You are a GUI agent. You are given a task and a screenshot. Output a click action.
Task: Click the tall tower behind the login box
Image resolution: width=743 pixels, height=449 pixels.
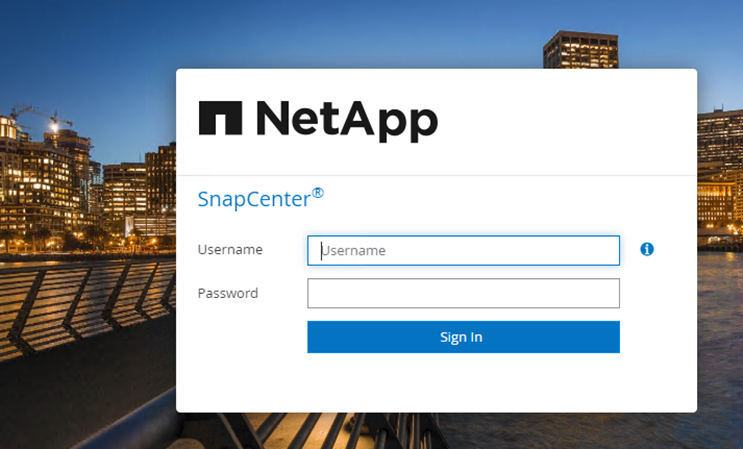(580, 50)
